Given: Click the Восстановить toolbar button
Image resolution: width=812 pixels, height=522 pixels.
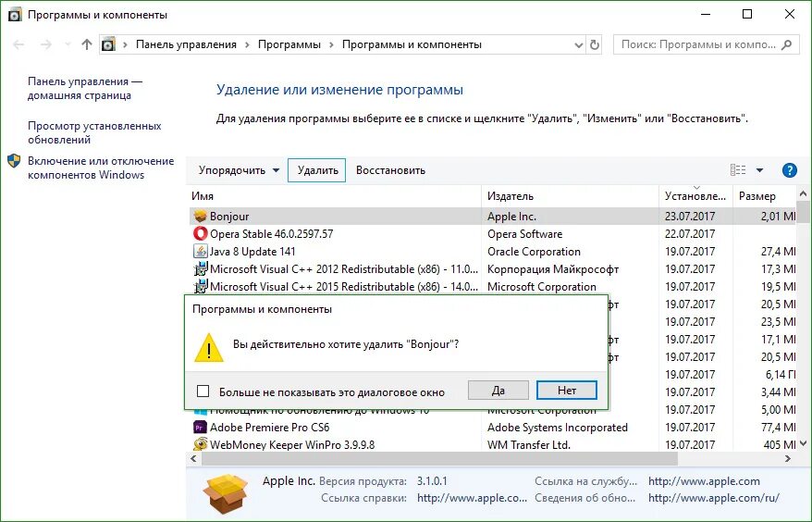Looking at the screenshot, I should [390, 170].
